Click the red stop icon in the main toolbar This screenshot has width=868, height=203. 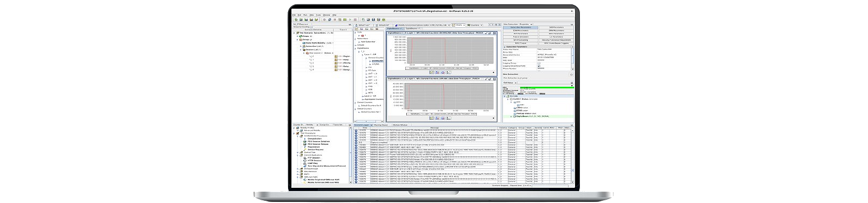point(355,20)
